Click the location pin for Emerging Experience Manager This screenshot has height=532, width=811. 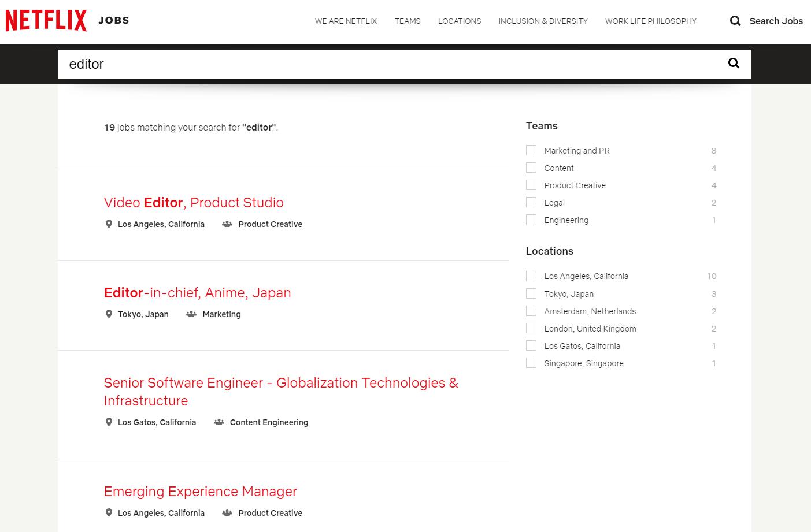coord(109,512)
